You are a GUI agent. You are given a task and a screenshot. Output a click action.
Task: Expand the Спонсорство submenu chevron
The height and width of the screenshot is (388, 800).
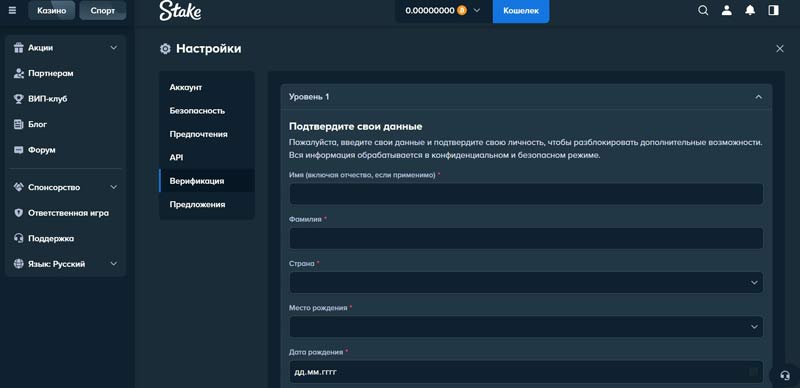pos(114,187)
